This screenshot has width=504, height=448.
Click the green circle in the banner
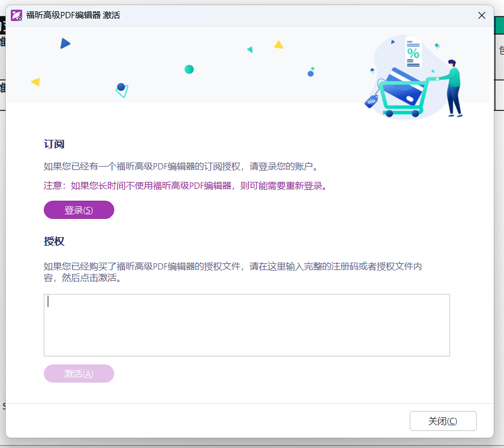click(x=189, y=69)
